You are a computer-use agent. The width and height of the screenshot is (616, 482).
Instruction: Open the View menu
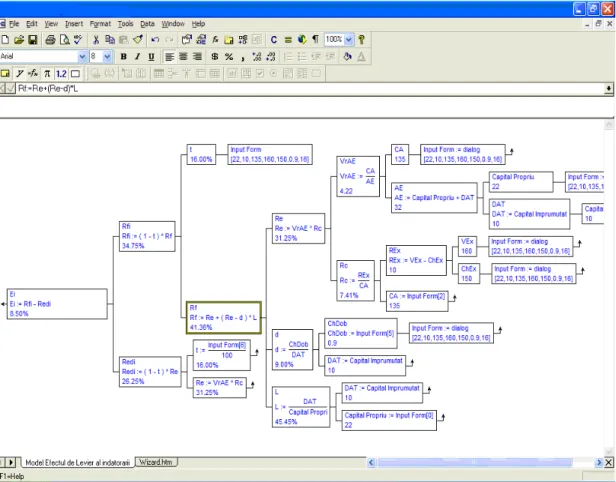point(51,24)
